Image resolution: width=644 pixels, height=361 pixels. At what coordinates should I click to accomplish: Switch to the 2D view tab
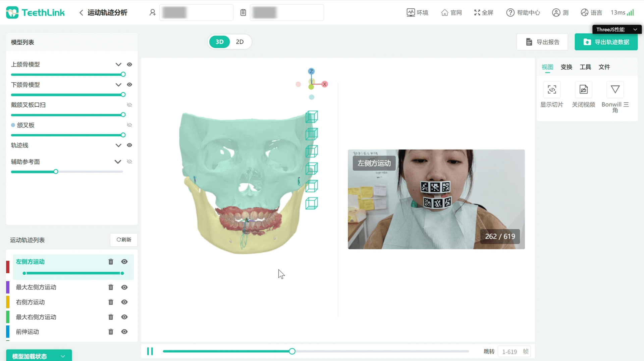point(239,42)
